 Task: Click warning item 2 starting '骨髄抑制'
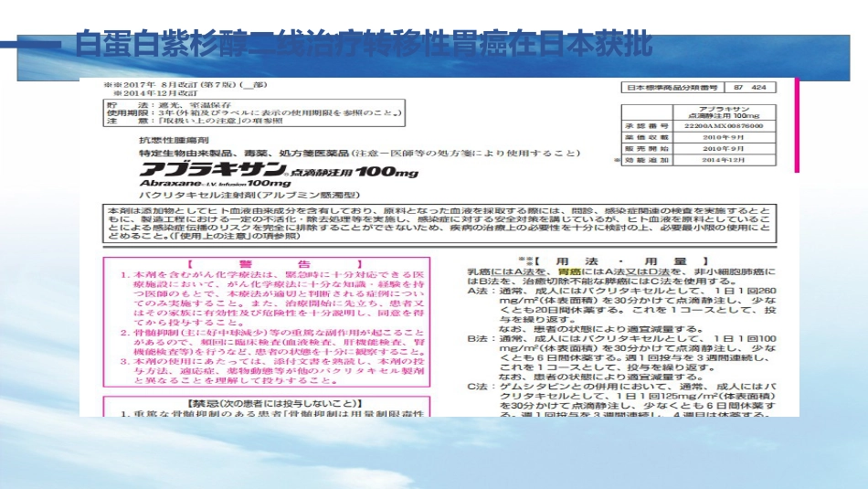point(273,342)
